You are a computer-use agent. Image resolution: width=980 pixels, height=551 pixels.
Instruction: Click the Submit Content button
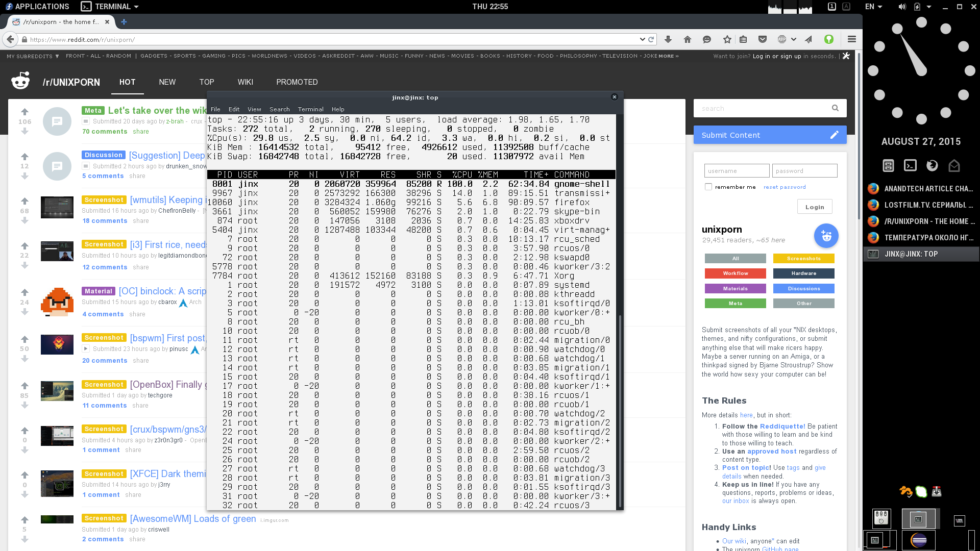tap(770, 135)
